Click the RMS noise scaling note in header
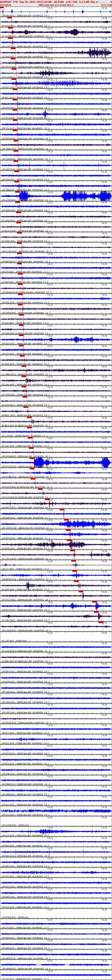Viewport: 112px width, 980px height. click(x=56, y=5)
